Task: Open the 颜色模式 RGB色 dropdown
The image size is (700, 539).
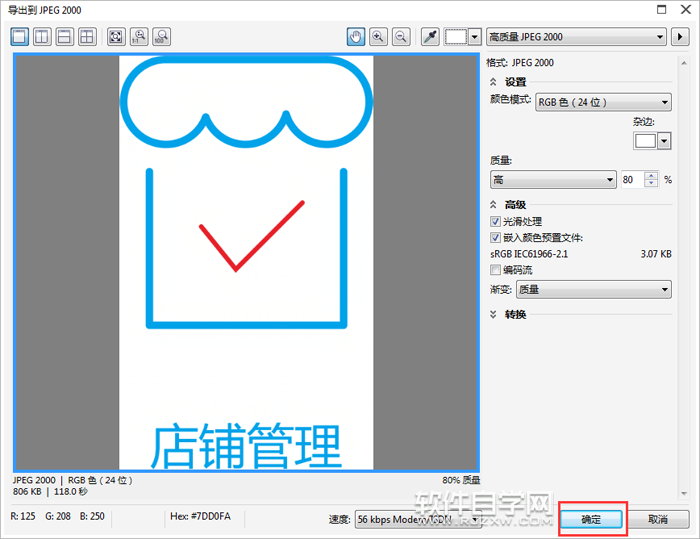Action: 603,102
